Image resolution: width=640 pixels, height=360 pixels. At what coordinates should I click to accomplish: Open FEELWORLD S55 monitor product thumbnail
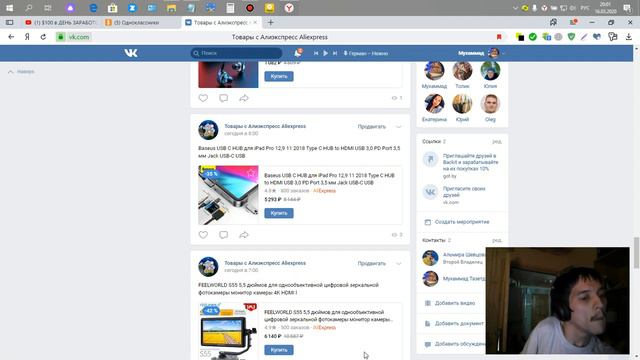pos(228,331)
